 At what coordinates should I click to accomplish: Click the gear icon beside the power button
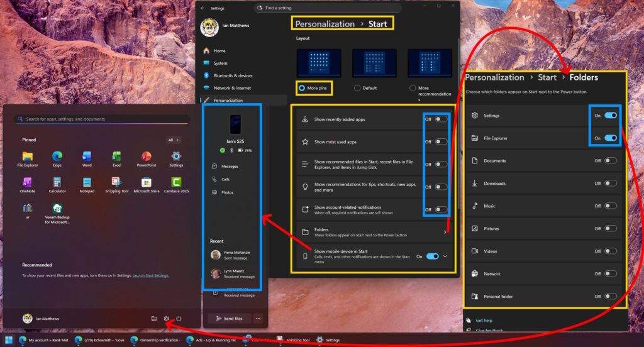click(x=166, y=318)
